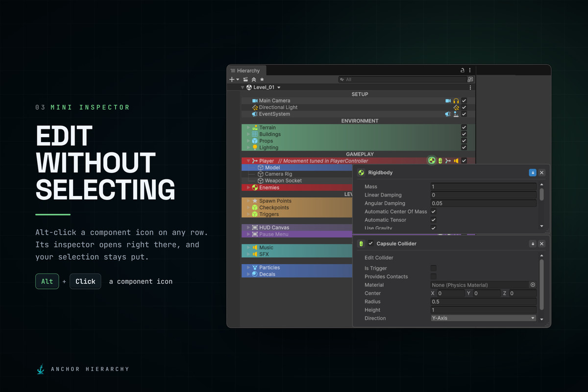588x392 pixels.
Task: Click the search mode icon beside search field
Action: (470, 79)
